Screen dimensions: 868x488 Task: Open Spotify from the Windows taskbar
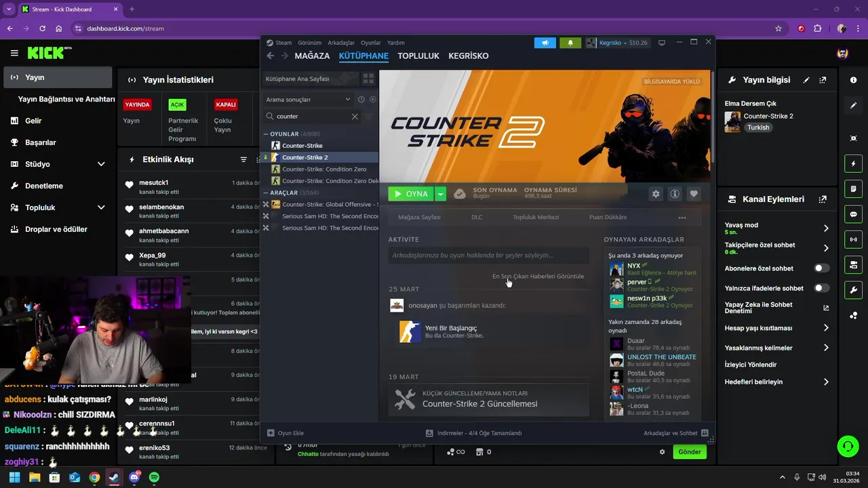tap(154, 477)
